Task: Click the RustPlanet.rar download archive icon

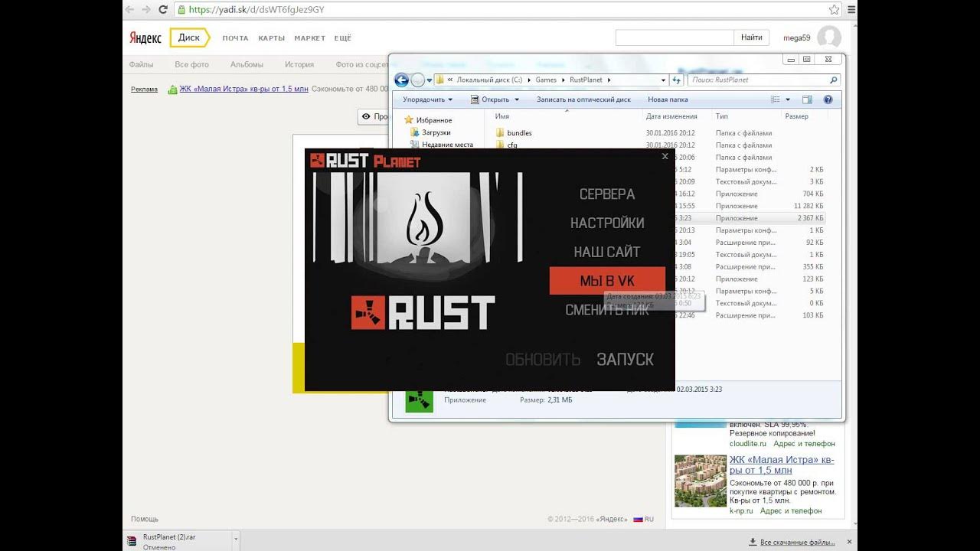Action: click(x=133, y=540)
